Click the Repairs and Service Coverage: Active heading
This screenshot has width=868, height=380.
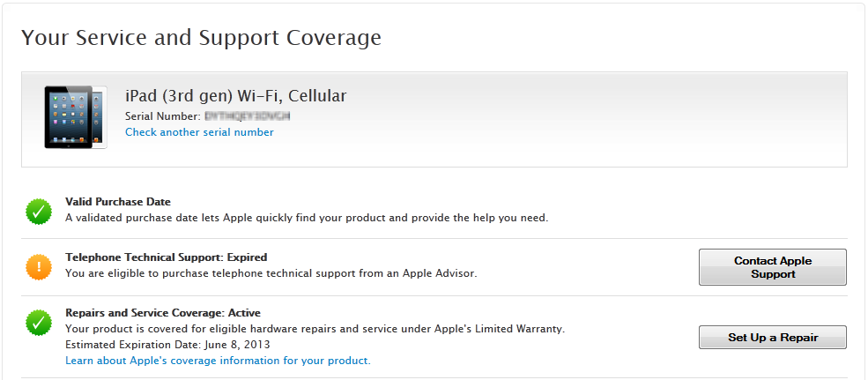[x=163, y=313]
